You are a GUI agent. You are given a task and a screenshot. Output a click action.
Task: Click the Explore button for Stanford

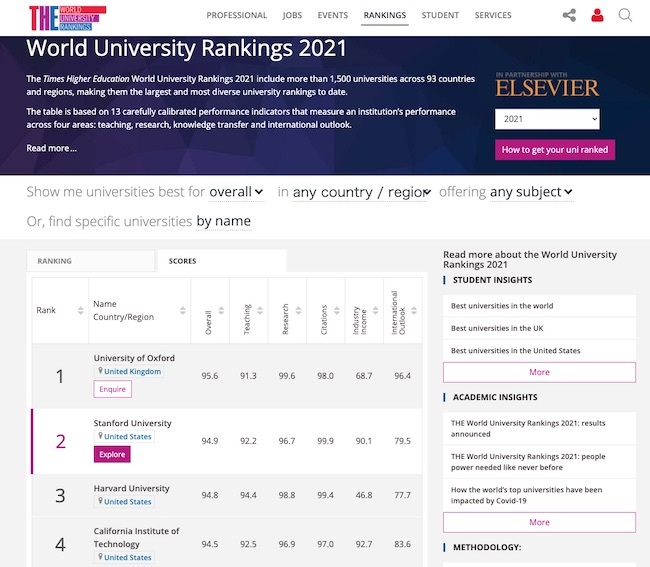(112, 454)
